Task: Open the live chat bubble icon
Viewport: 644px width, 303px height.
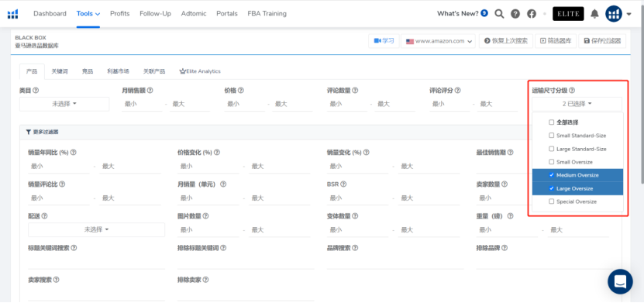Action: (x=620, y=281)
